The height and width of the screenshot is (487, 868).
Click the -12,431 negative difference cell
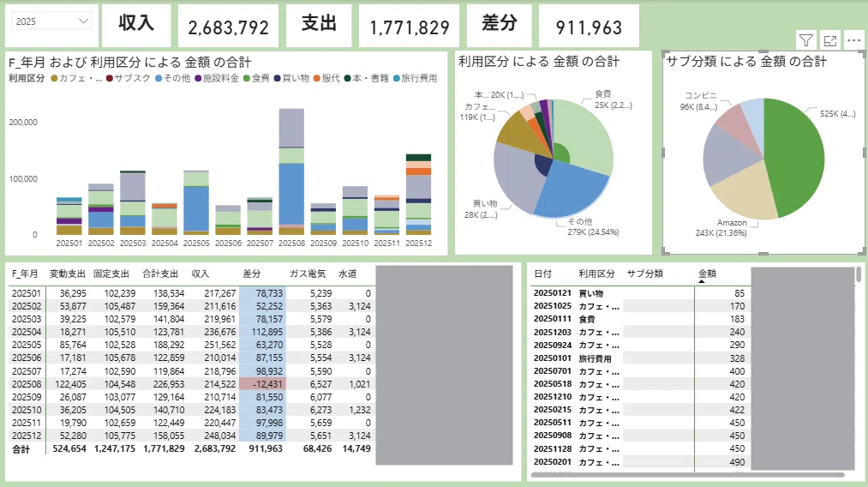pos(262,384)
